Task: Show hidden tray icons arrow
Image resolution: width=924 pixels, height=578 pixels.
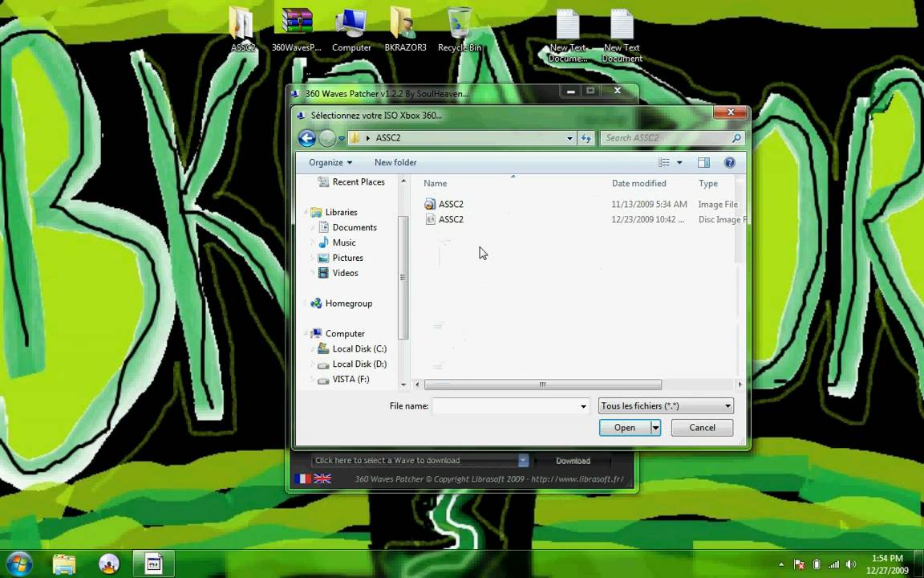Action: (781, 564)
